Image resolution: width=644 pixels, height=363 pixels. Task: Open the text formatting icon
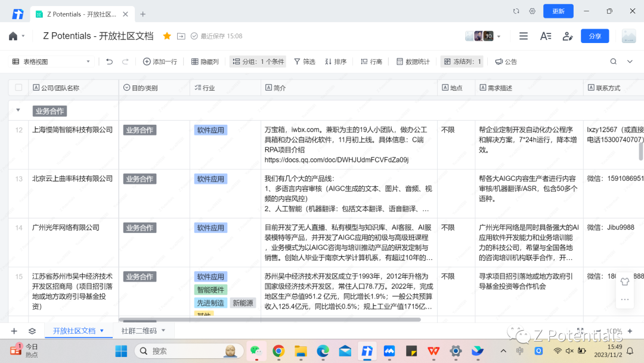click(x=546, y=36)
